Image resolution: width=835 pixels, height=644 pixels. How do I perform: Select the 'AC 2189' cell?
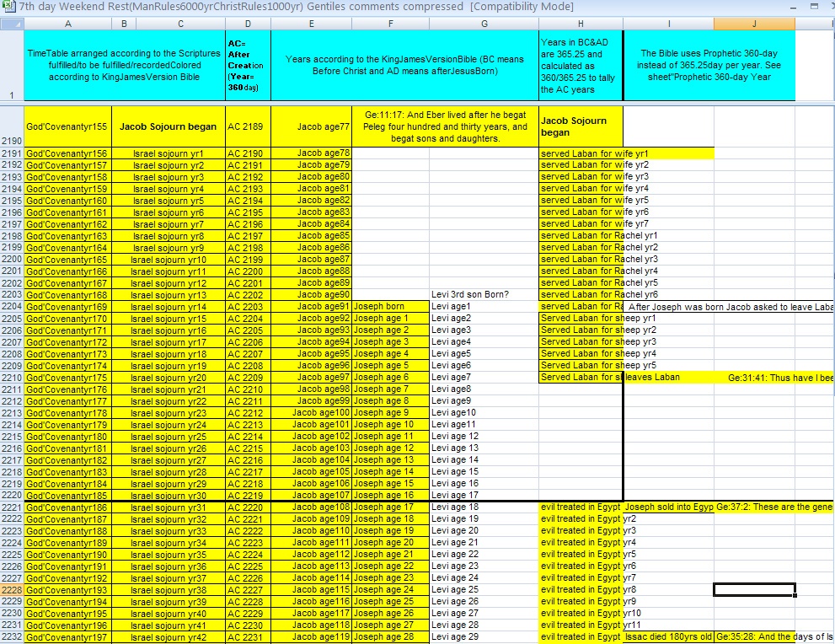click(x=249, y=126)
